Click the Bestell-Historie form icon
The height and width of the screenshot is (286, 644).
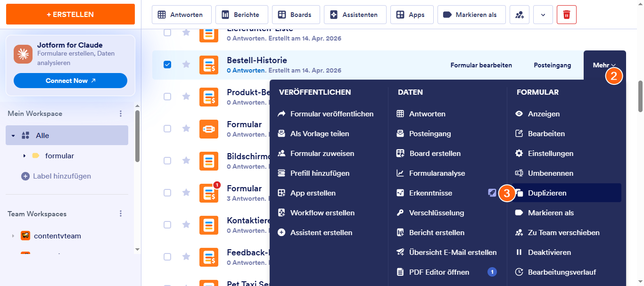coord(209,65)
